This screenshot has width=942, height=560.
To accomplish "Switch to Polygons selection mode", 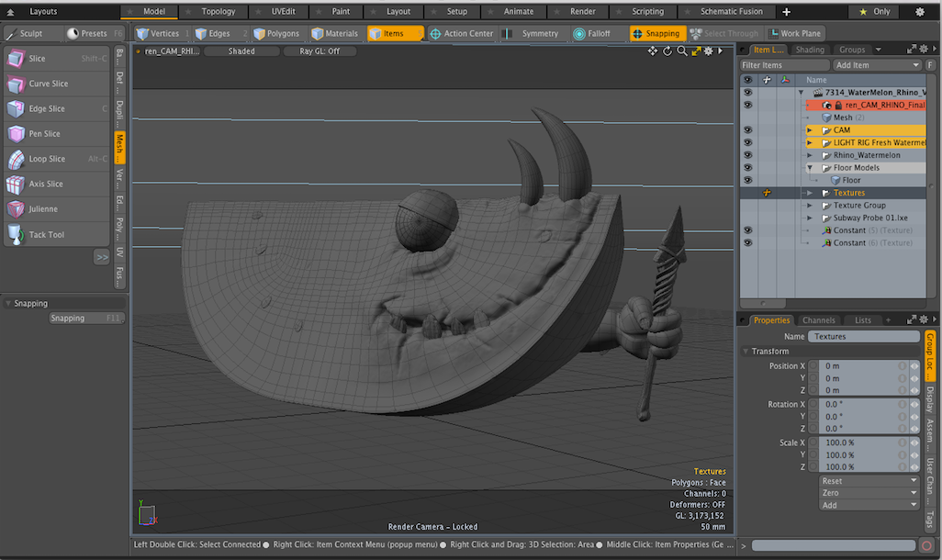I will pos(278,34).
